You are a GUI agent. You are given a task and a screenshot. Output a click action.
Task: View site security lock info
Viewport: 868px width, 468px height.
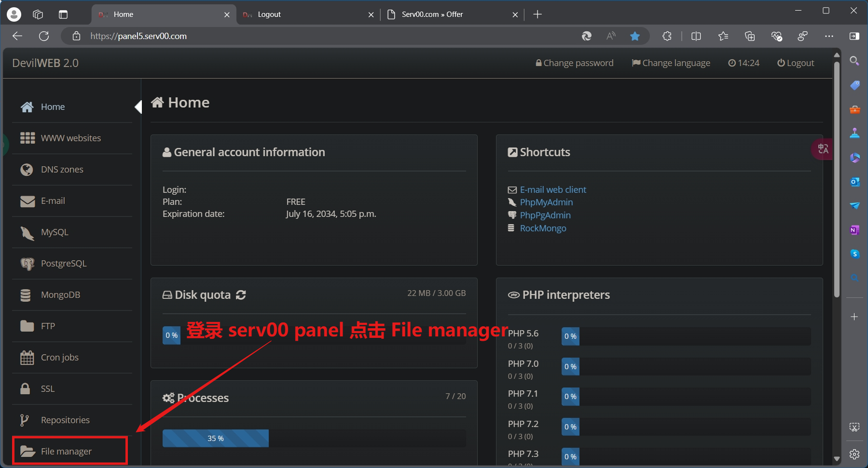pyautogui.click(x=76, y=36)
